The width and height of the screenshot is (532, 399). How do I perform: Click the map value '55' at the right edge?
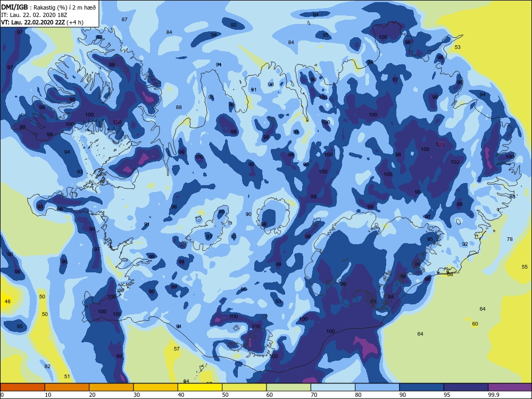[x=525, y=267]
